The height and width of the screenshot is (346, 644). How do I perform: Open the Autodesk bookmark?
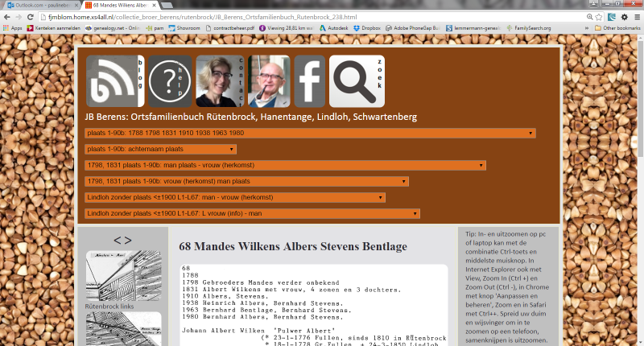pyautogui.click(x=334, y=28)
